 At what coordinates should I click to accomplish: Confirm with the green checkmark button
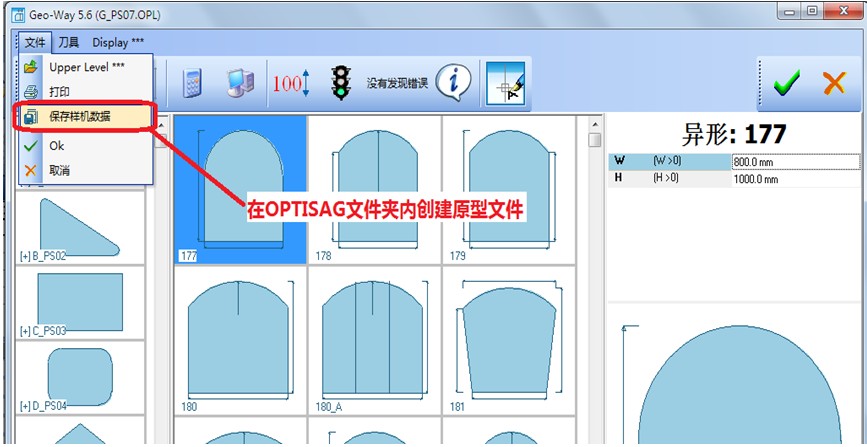(x=786, y=84)
